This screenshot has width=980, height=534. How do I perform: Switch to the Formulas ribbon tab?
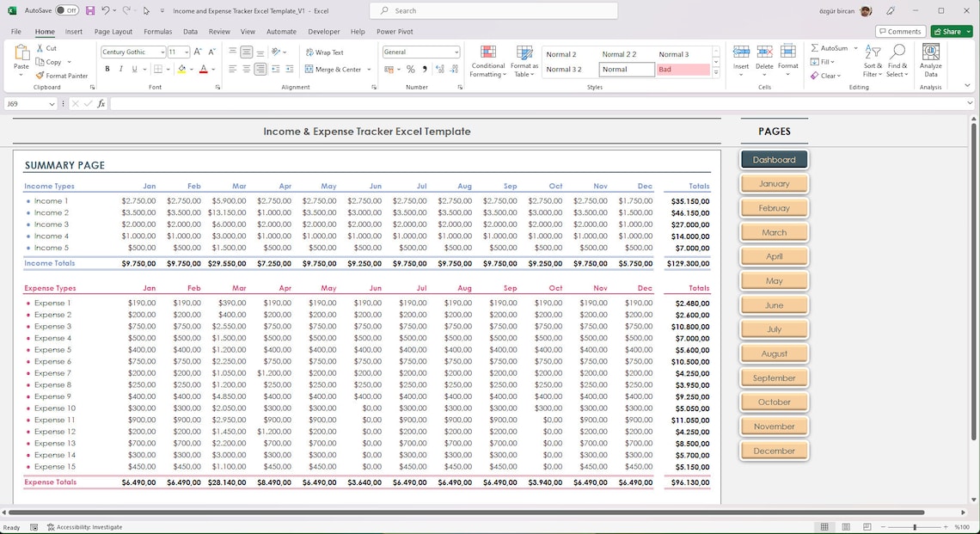tap(157, 31)
